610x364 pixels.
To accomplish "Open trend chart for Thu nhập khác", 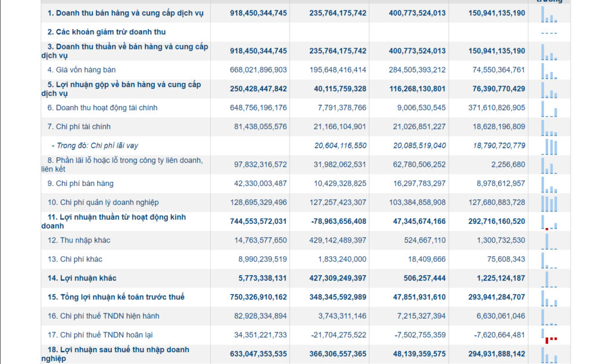I will coord(549,241).
